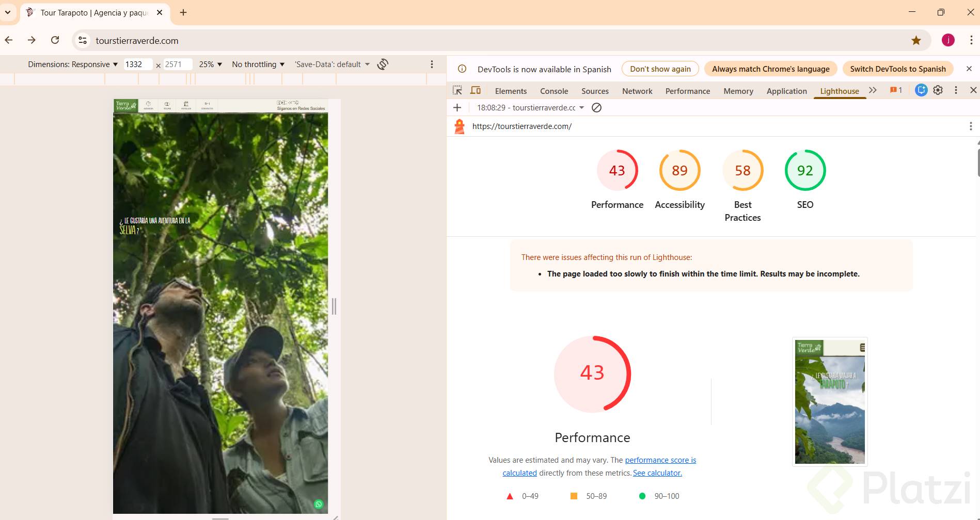980x520 pixels.
Task: Open the 'Save-Data': default dropdown
Action: [x=332, y=64]
